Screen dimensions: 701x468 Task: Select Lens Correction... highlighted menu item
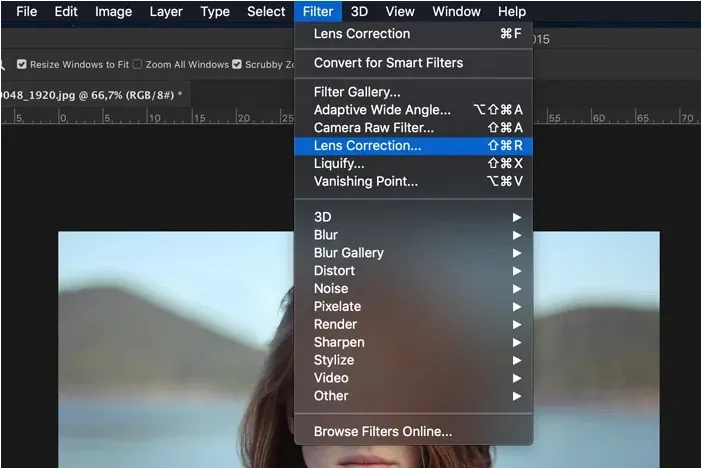tap(367, 146)
